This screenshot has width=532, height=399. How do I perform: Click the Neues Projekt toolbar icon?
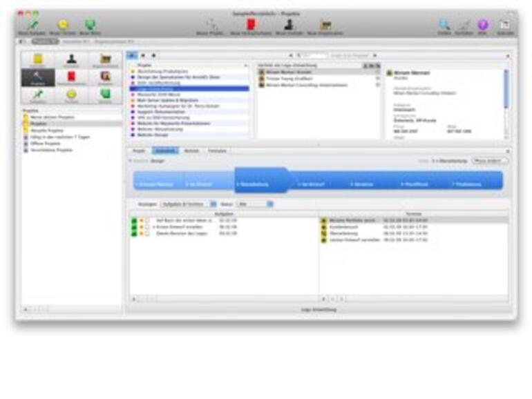click(x=211, y=24)
